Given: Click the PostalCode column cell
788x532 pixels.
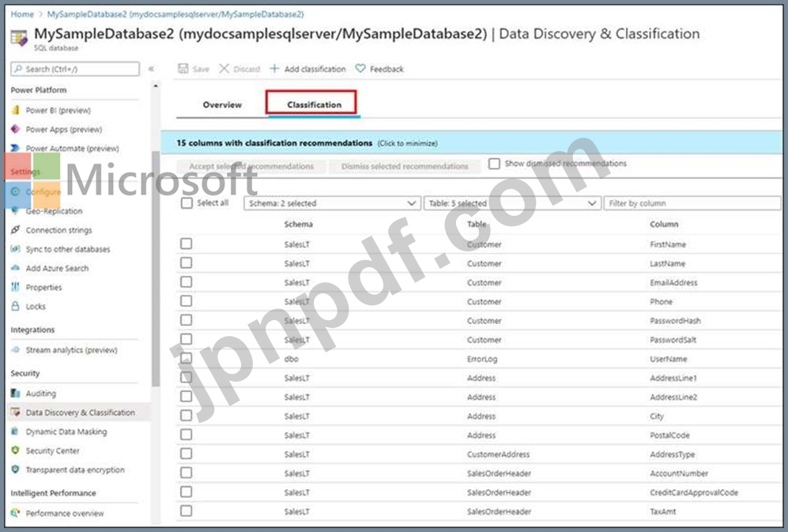Looking at the screenshot, I should [x=669, y=436].
